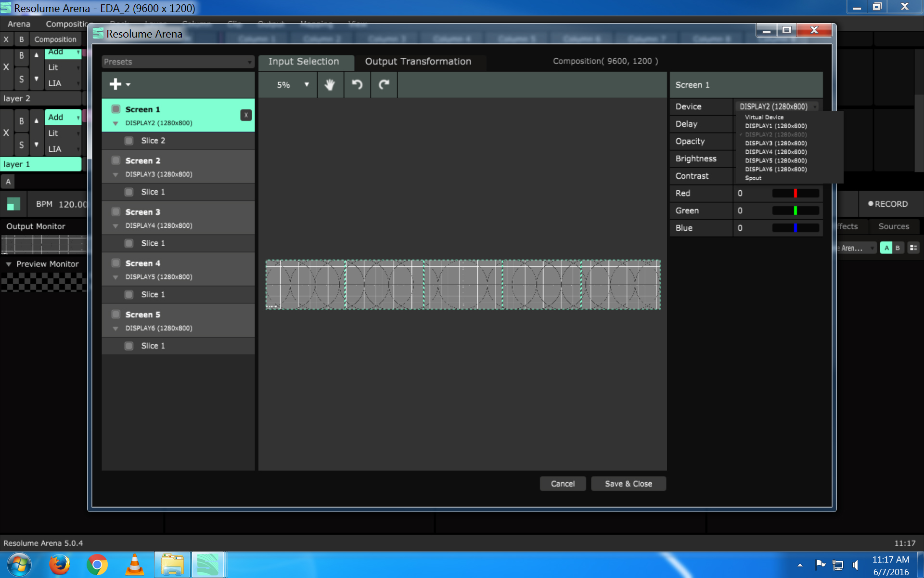Viewport: 924px width, 578px height.
Task: Open the Presets dropdown
Action: pos(178,62)
